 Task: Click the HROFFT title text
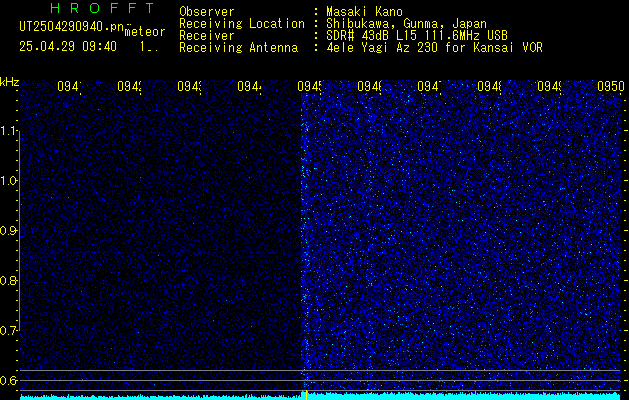pyautogui.click(x=102, y=8)
